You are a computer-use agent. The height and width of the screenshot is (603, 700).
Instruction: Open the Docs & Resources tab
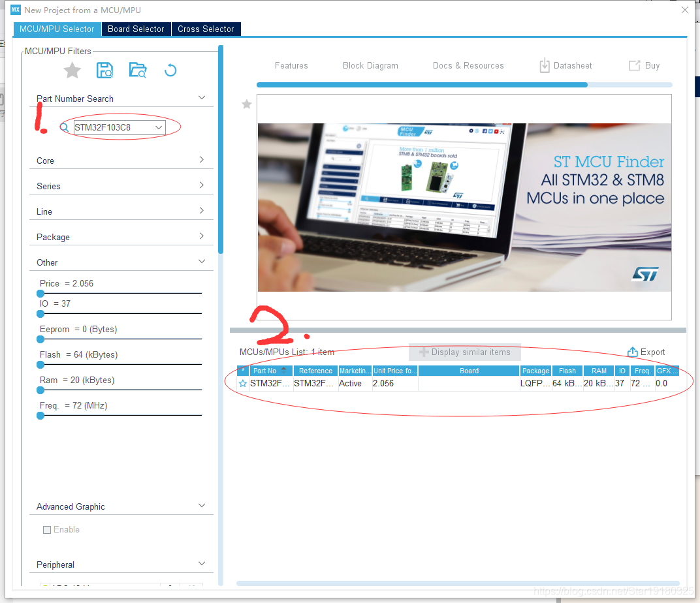click(x=468, y=65)
